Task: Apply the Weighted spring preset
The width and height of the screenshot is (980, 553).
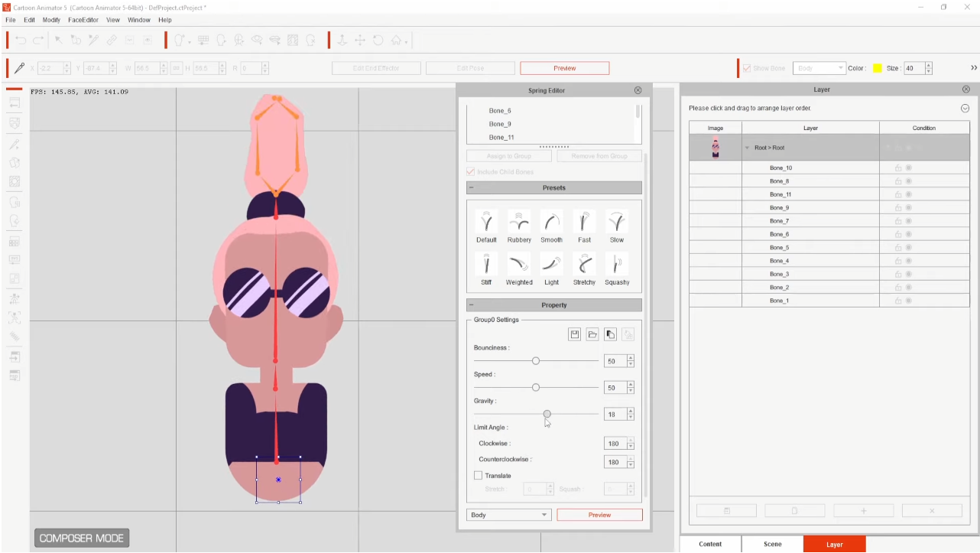Action: point(519,269)
